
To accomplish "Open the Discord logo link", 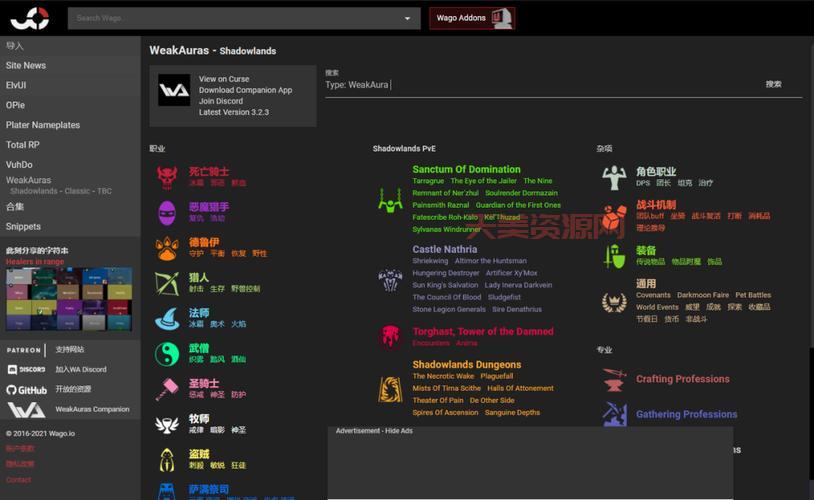I will point(26,370).
